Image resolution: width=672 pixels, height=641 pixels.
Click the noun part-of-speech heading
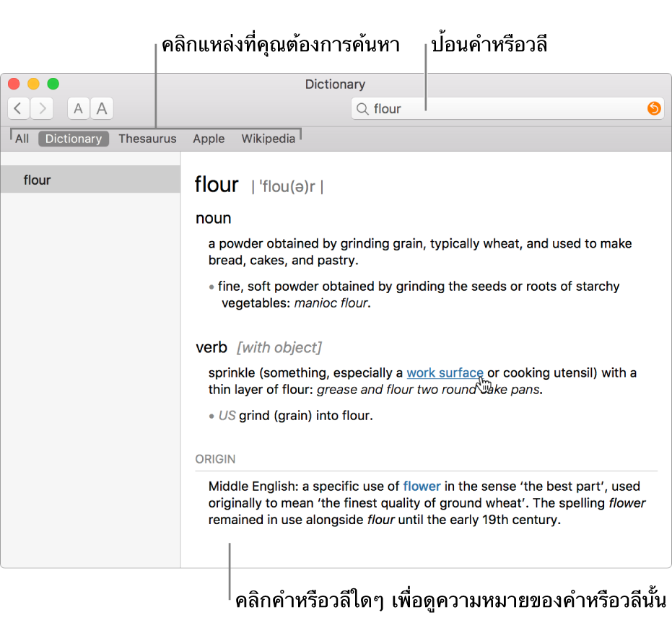214,219
